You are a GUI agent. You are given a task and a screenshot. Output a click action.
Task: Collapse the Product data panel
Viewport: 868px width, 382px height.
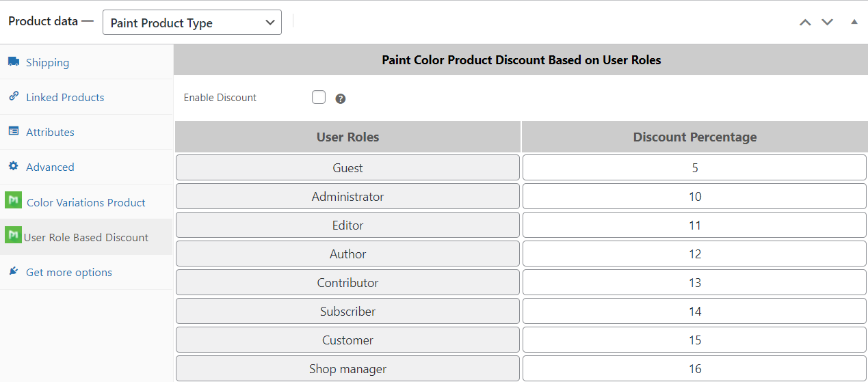[854, 22]
